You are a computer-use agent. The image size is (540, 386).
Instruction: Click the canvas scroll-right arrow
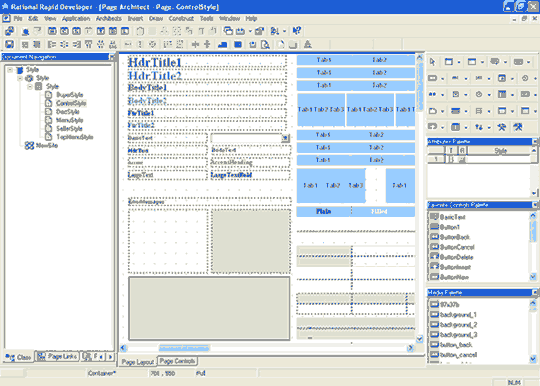(x=410, y=348)
